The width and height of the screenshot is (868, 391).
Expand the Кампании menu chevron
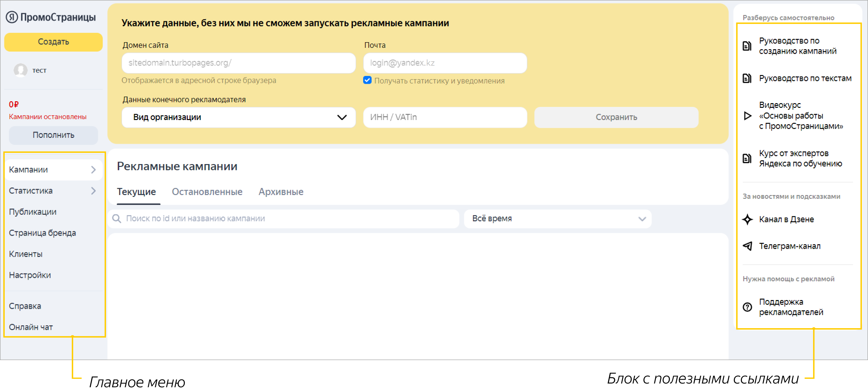point(93,170)
